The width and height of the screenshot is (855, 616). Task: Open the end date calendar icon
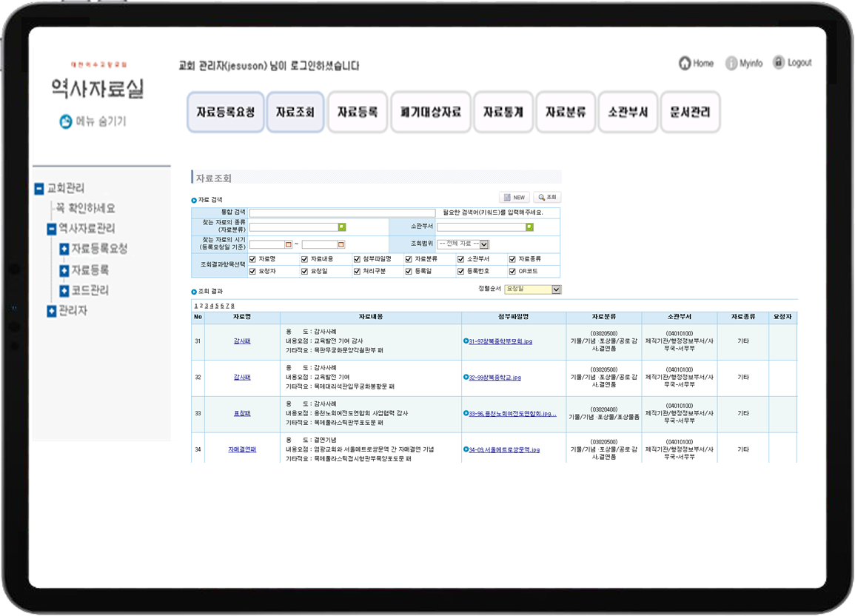[341, 244]
